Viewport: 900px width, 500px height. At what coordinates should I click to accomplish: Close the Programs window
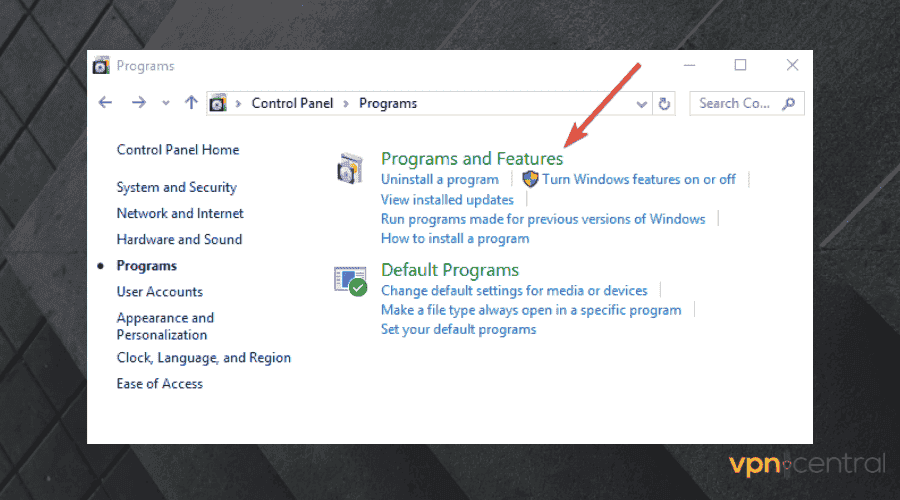(792, 65)
